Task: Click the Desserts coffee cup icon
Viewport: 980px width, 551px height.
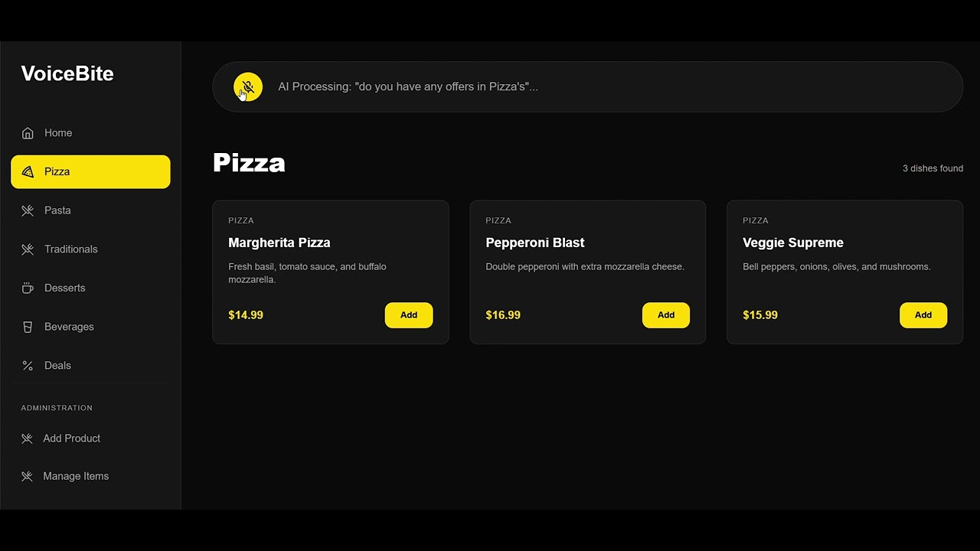Action: pos(28,289)
